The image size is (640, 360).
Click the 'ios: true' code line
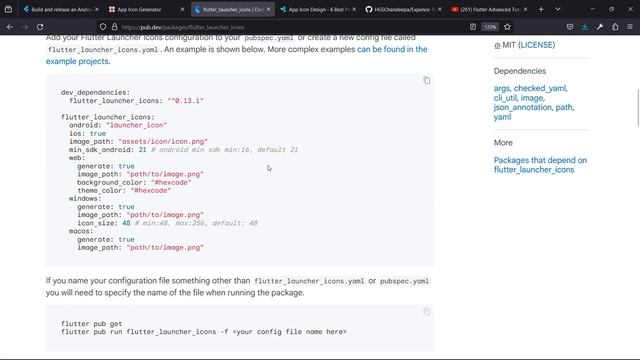point(87,133)
